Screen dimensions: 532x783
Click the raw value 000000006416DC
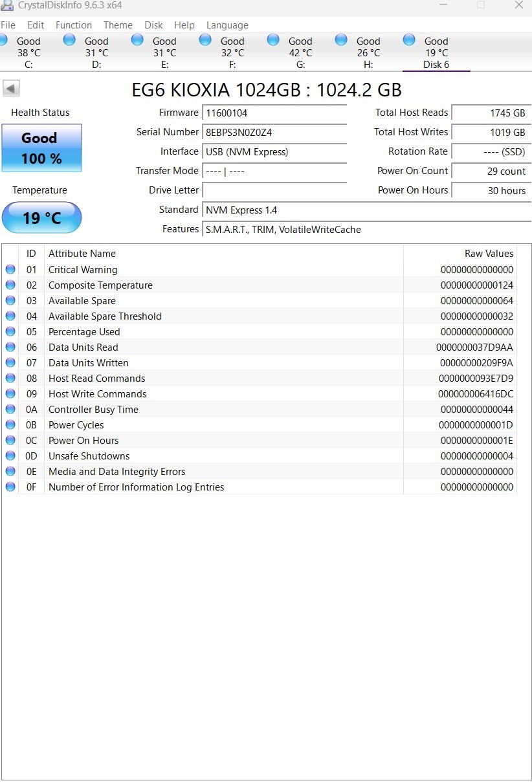pyautogui.click(x=476, y=394)
